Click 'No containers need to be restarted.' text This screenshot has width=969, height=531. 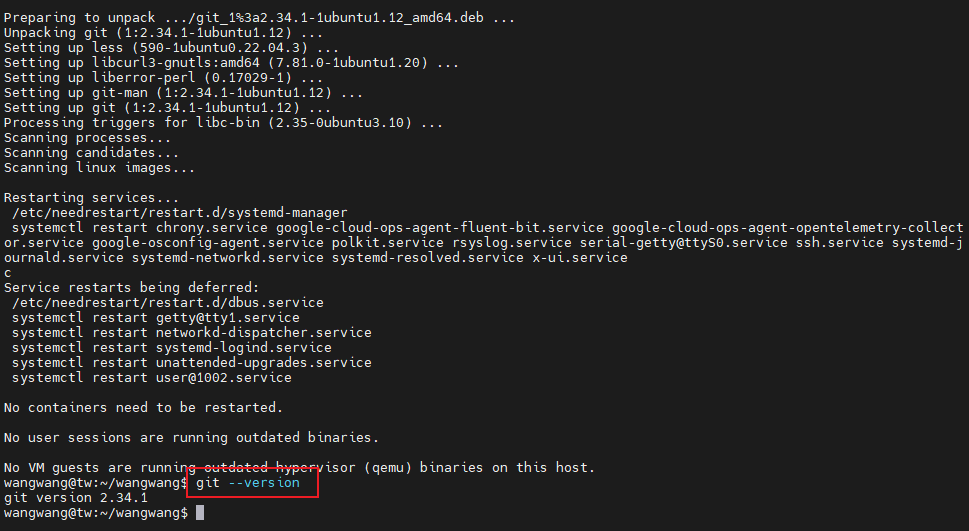coord(143,407)
